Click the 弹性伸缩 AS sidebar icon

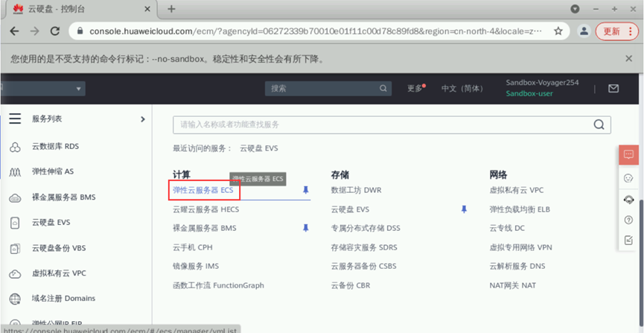pos(15,172)
